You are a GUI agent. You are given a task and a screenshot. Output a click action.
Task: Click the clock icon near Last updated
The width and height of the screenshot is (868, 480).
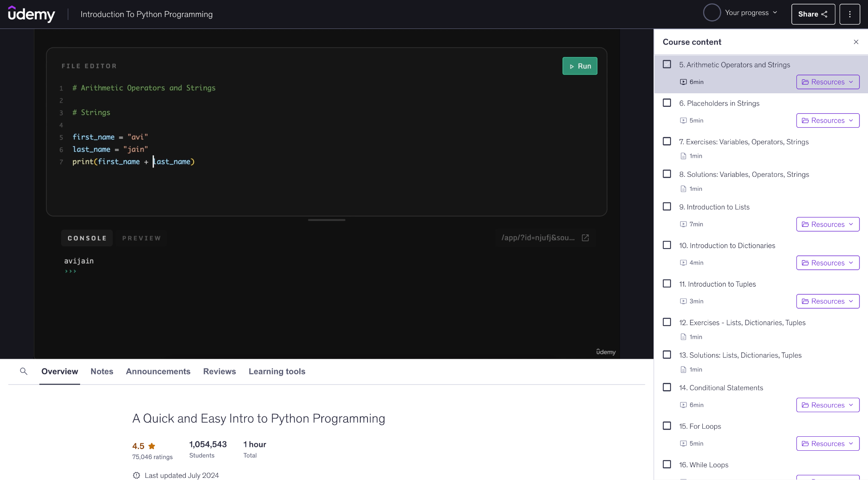pyautogui.click(x=136, y=475)
